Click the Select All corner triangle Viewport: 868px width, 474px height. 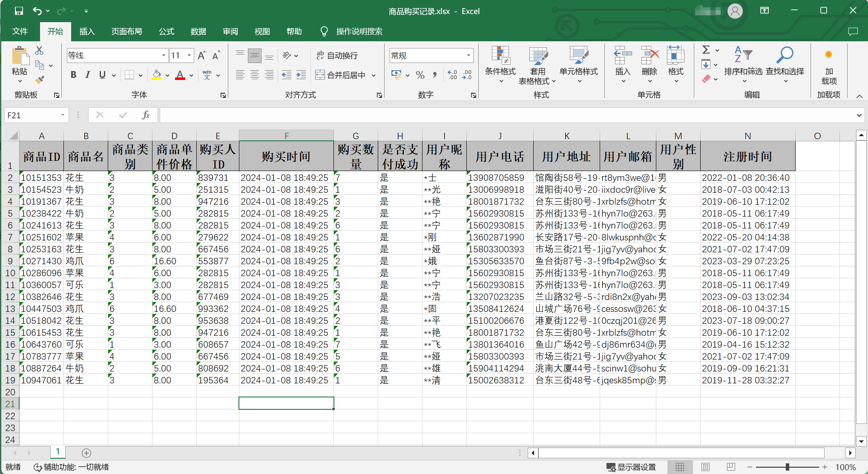(x=13, y=136)
